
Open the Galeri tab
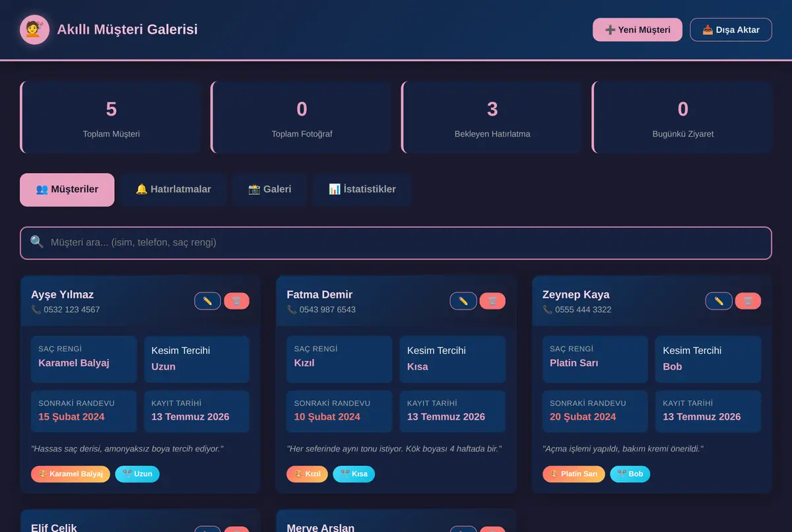pyautogui.click(x=270, y=190)
